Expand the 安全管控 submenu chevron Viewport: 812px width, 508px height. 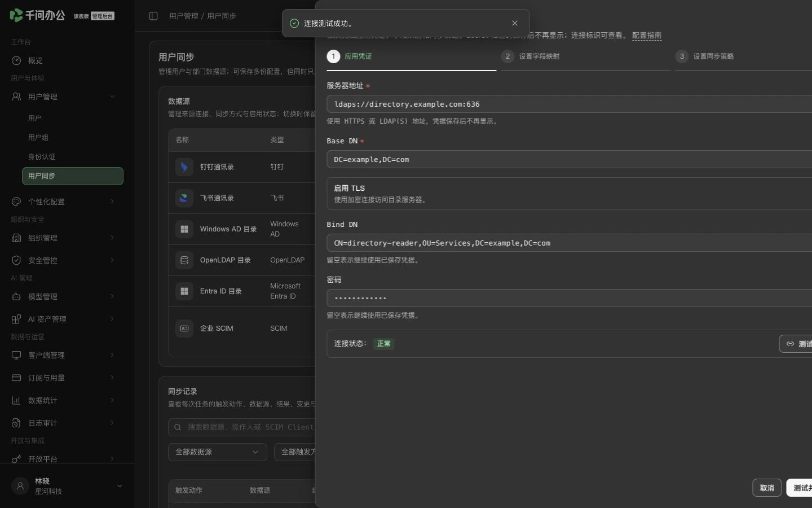(x=112, y=260)
